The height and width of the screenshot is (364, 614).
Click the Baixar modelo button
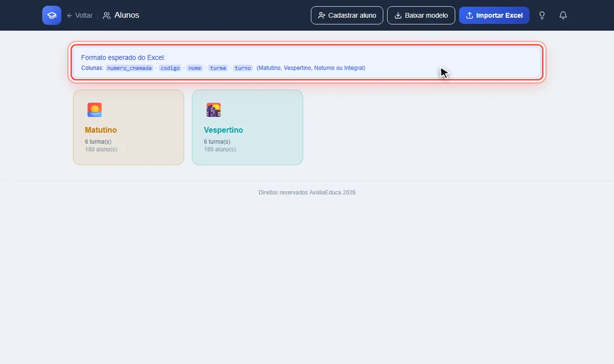(x=421, y=15)
